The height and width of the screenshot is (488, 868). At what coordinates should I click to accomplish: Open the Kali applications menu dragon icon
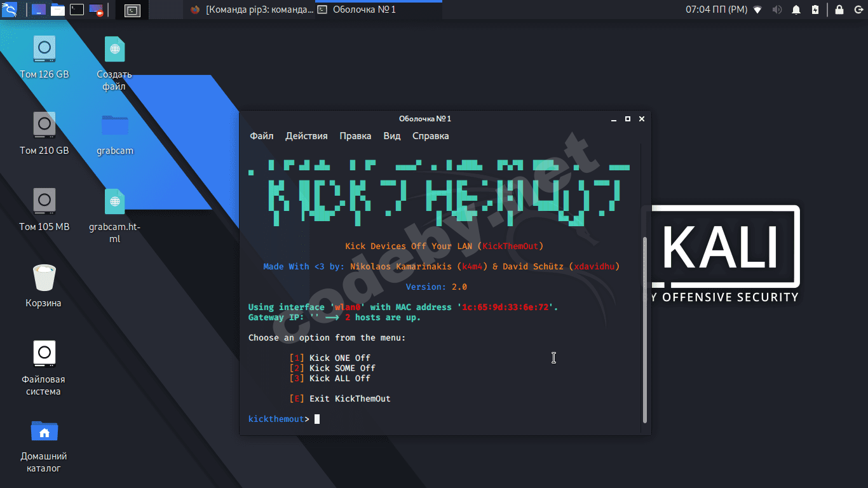(10, 10)
